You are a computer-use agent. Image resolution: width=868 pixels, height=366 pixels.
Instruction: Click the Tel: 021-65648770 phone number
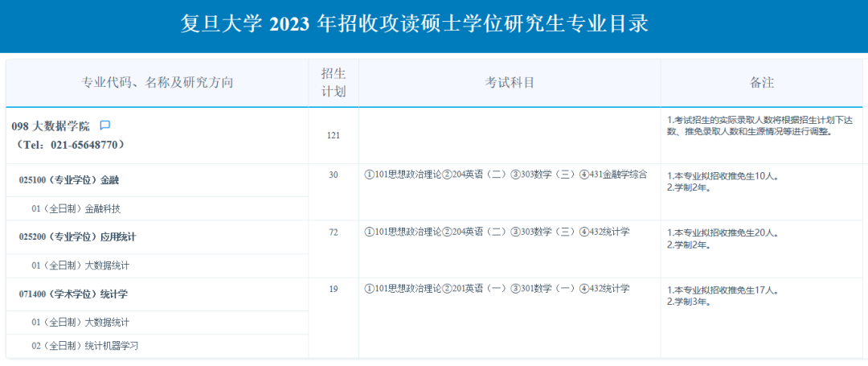coord(71,145)
